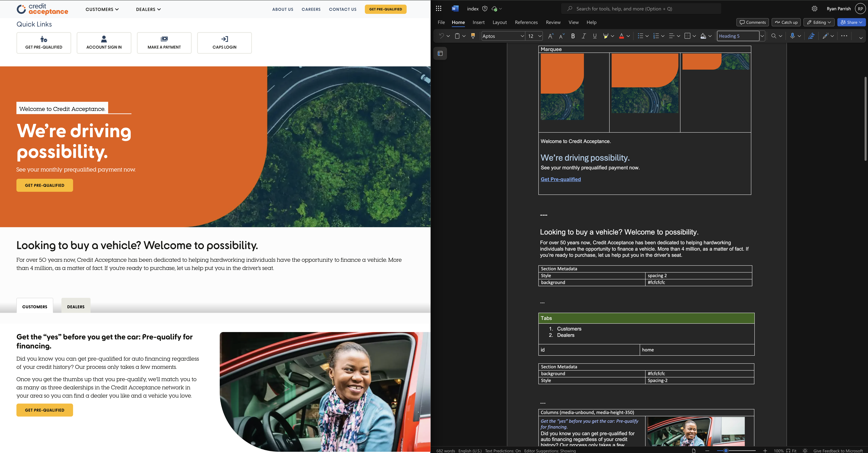
Task: Expand the Heading 5 styles gallery arrow
Action: pyautogui.click(x=762, y=36)
